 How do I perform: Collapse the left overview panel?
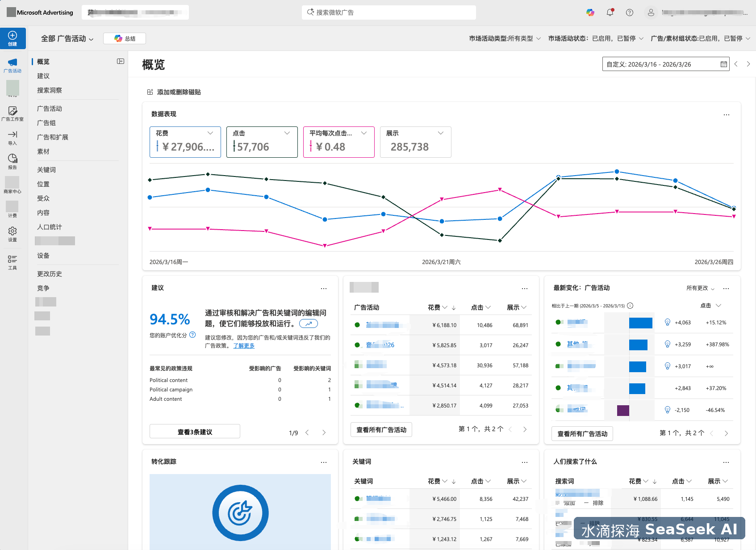point(120,61)
